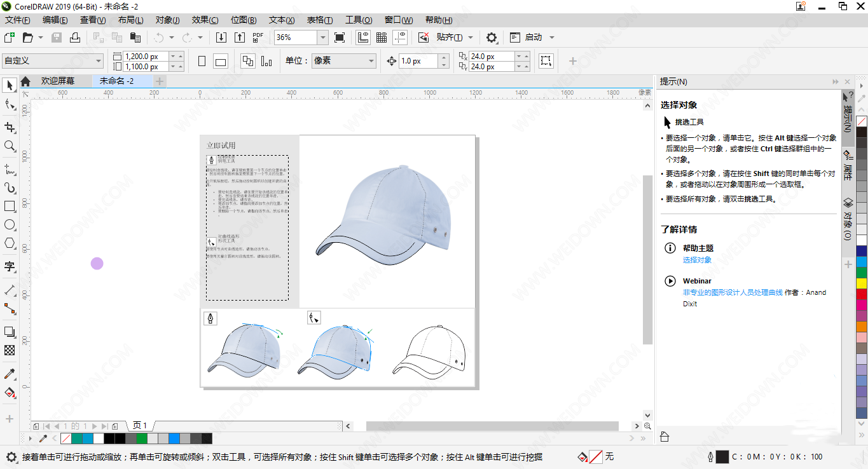The image size is (868, 469).
Task: Expand the Hints docker panel chevrons
Action: 835,82
